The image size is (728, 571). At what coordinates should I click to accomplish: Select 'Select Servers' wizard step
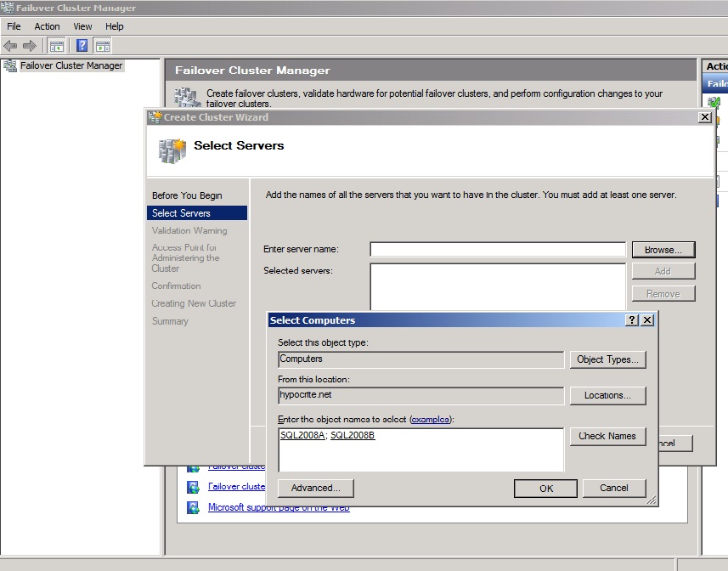coord(197,213)
